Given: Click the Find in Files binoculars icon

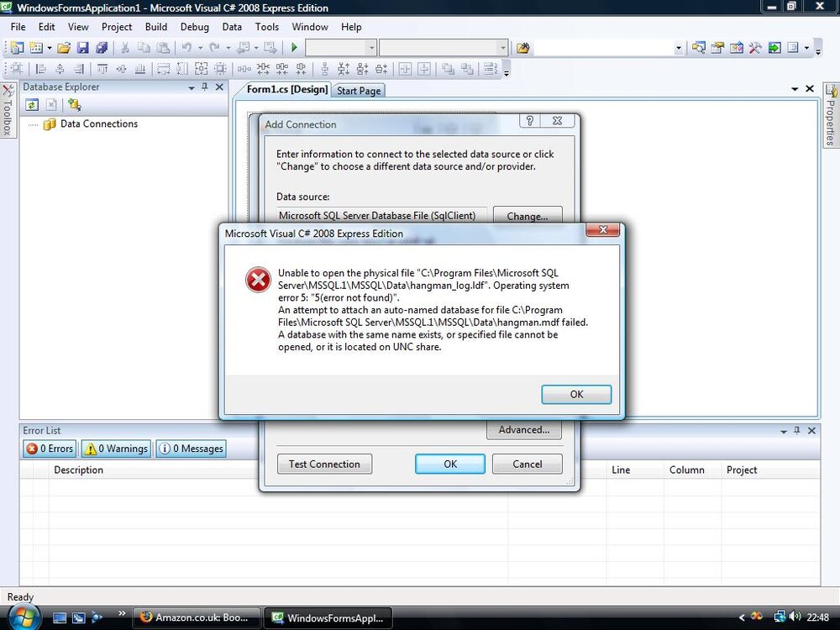Looking at the screenshot, I should click(x=522, y=48).
